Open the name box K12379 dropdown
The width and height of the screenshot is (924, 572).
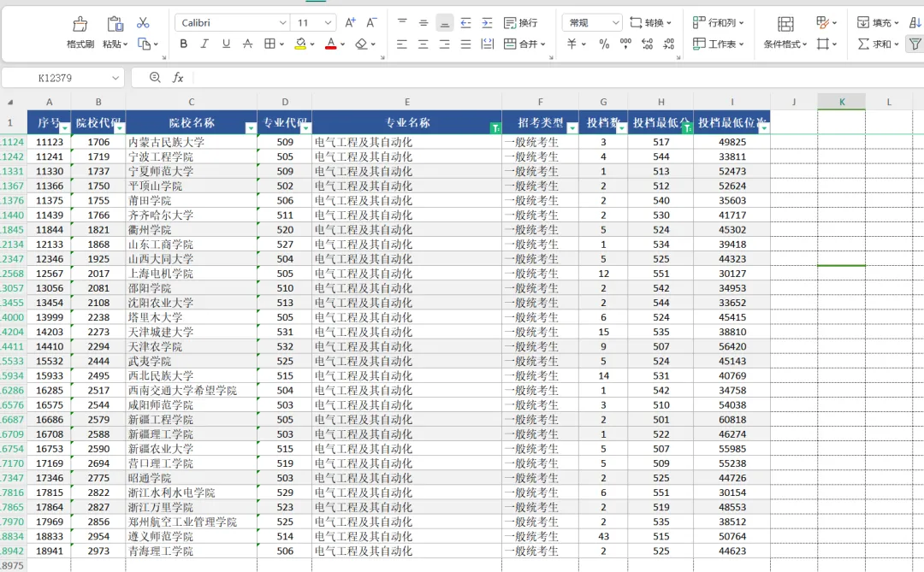[115, 78]
